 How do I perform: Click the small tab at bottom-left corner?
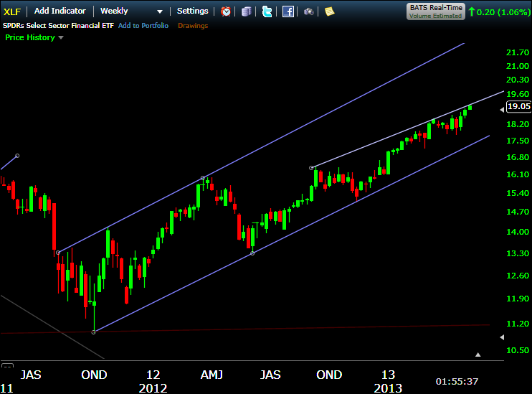[x=7, y=365]
